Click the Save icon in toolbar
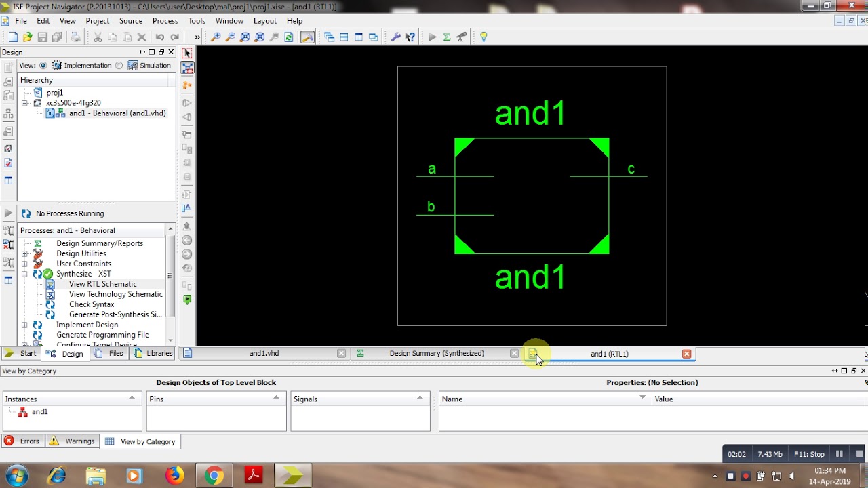The image size is (868, 488). (x=42, y=37)
